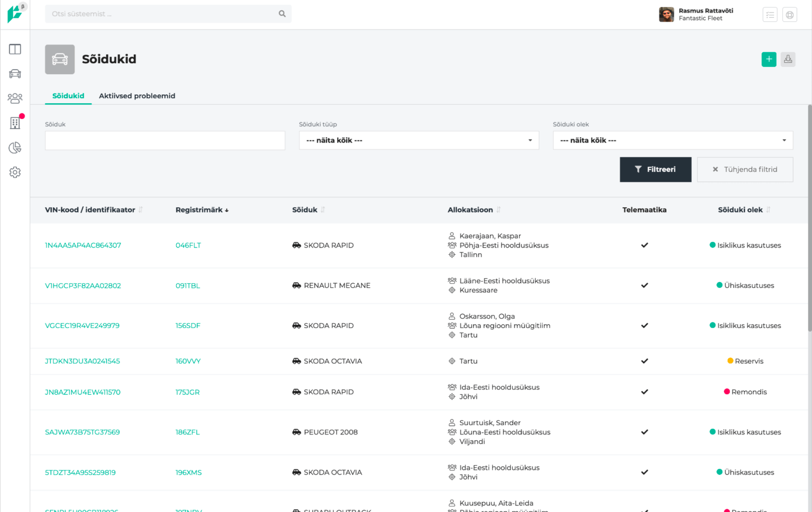This screenshot has width=812, height=512.
Task: Open VIN link 5TDZT34A95S259819
Action: click(80, 472)
